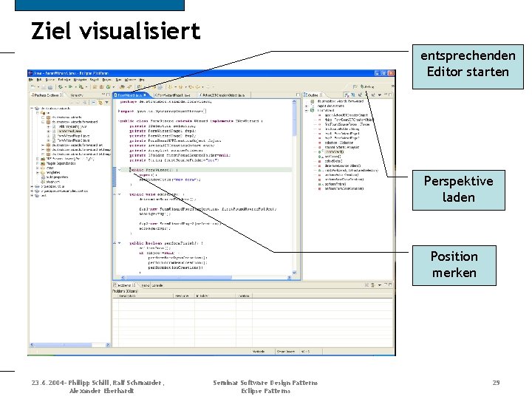Select FormWizardPage1.java in Package Explorer
Viewport: 532px width, 399px height.
tap(74, 136)
